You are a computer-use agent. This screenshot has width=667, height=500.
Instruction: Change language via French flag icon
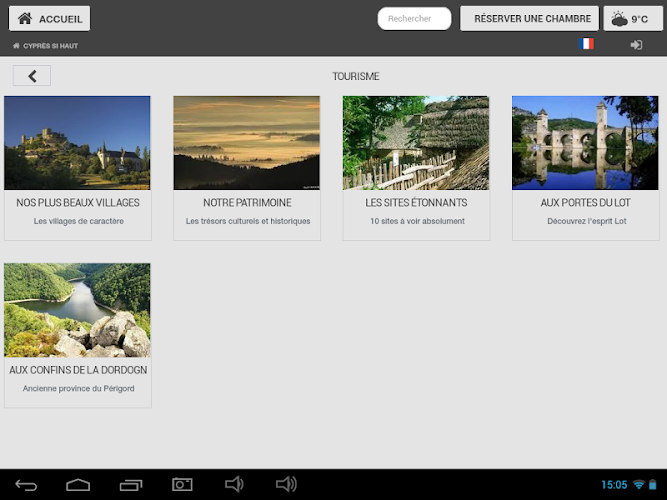coord(586,44)
